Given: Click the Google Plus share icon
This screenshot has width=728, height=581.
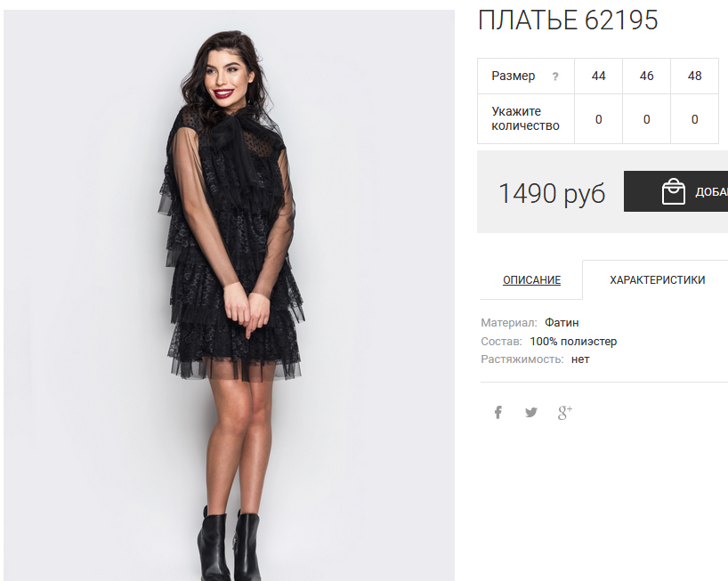Looking at the screenshot, I should pyautogui.click(x=564, y=412).
